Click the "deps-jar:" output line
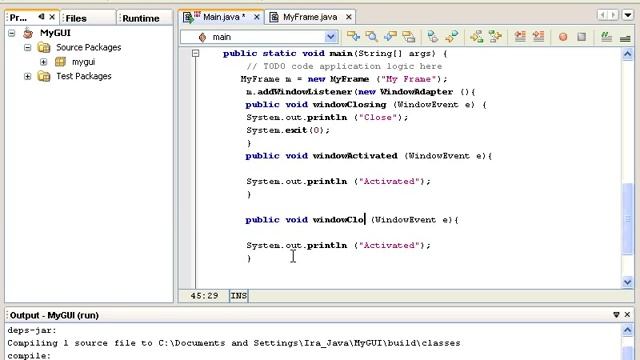The height and width of the screenshot is (360, 640). click(x=32, y=330)
